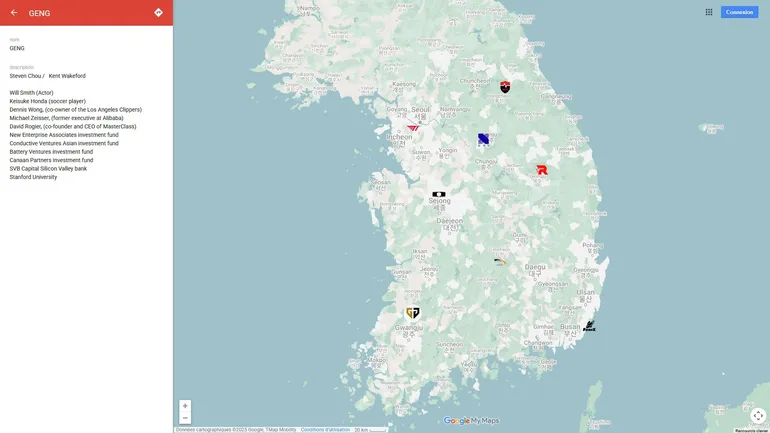Click the blue logo marker near Chungju
The width and height of the screenshot is (770, 433).
tap(483, 139)
